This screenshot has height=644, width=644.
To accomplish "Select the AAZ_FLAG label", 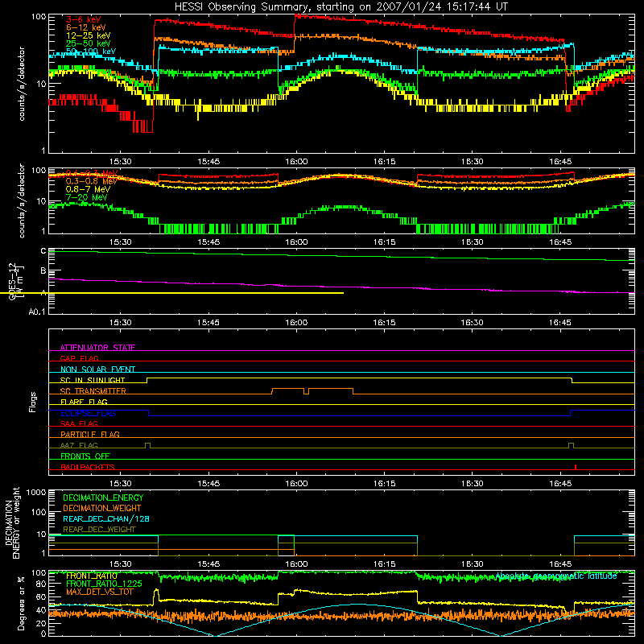I will pyautogui.click(x=79, y=445).
